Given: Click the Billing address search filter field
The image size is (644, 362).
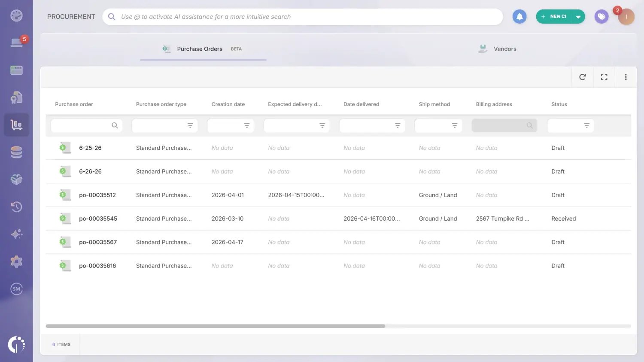Looking at the screenshot, I should (504, 125).
